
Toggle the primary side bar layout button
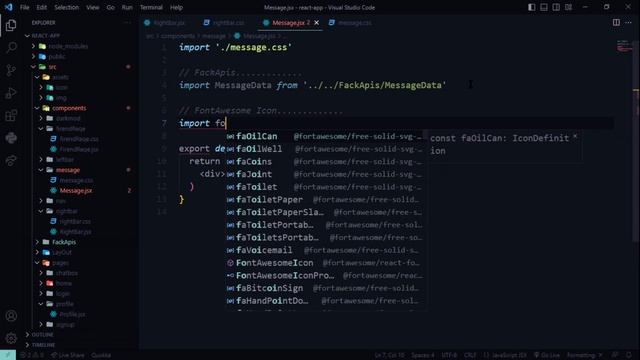[x=531, y=7]
